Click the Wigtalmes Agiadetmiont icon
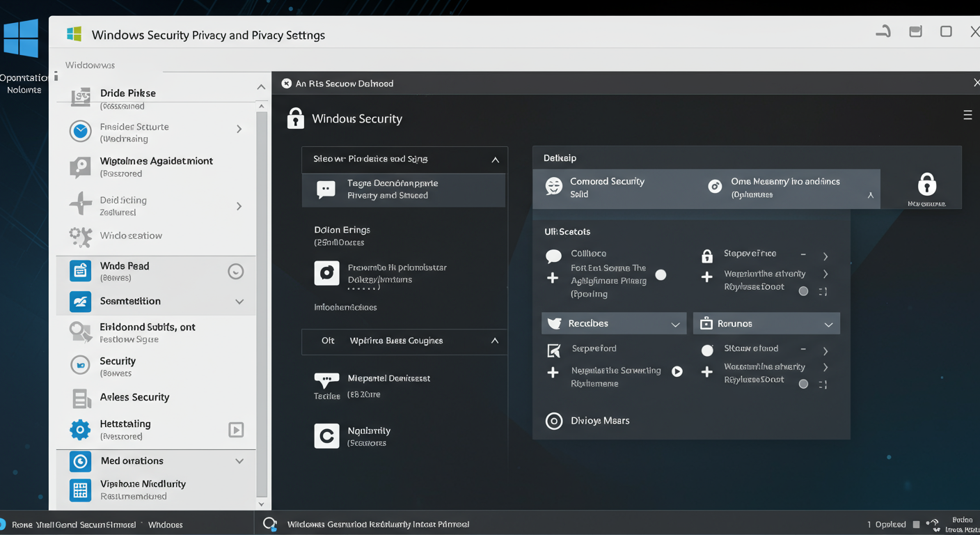This screenshot has height=535, width=980. pyautogui.click(x=81, y=167)
